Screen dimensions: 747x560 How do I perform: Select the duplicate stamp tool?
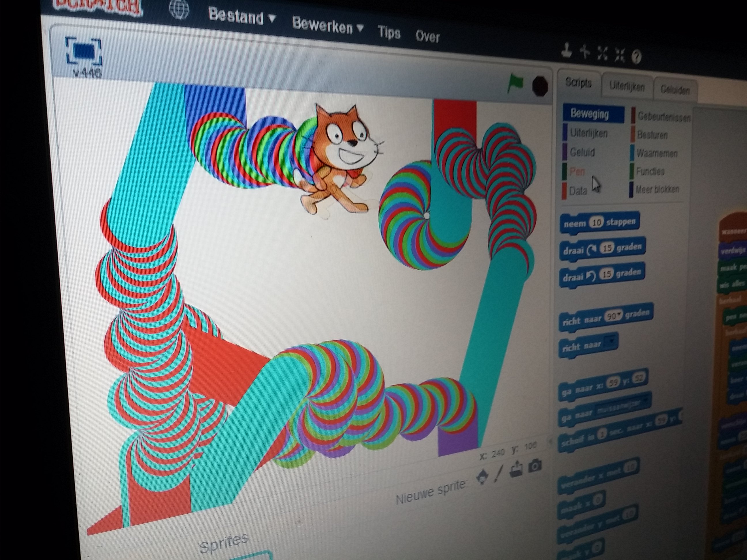click(x=567, y=52)
